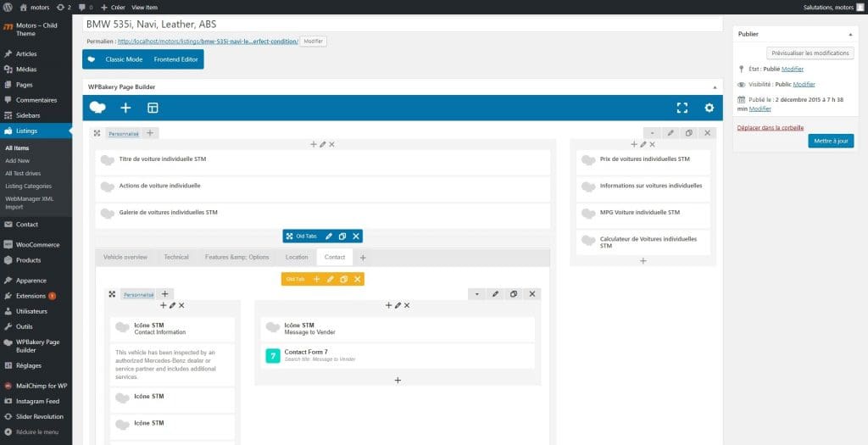Click the post title input field
The image size is (868, 445).
[x=403, y=25]
